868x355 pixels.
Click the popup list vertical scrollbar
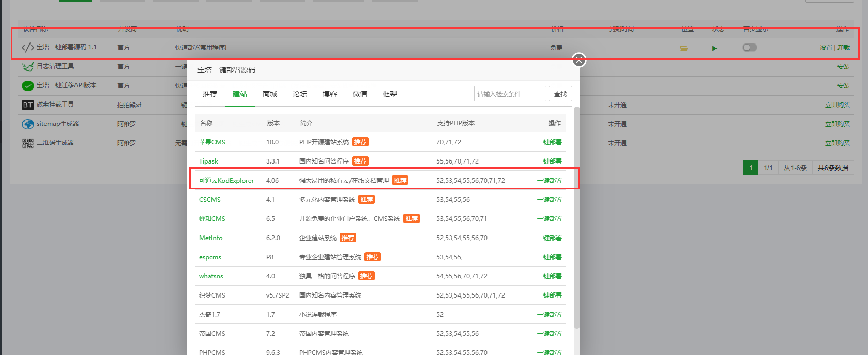pyautogui.click(x=576, y=217)
